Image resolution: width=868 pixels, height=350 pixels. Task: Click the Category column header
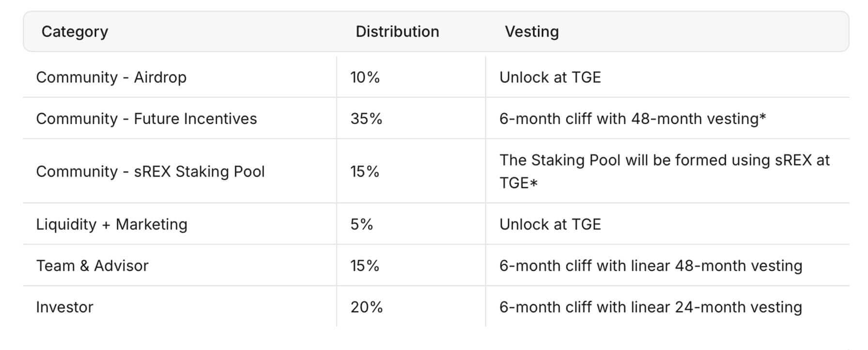coord(75,32)
